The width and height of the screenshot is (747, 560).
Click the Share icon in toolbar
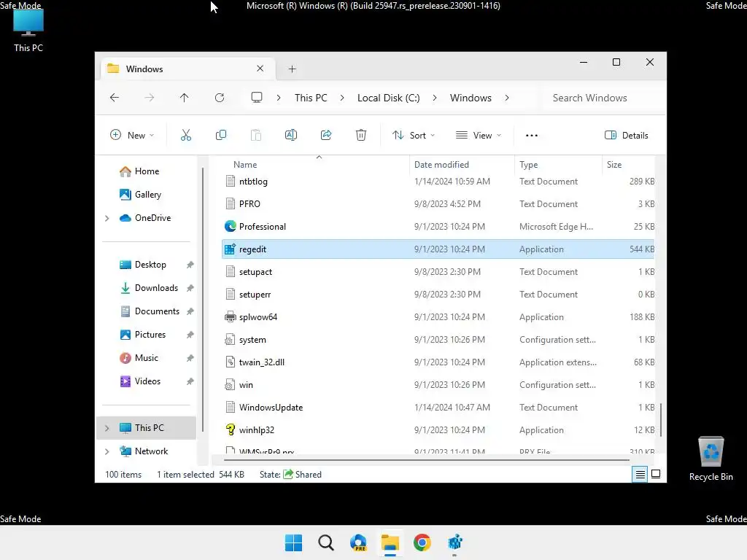tap(326, 135)
